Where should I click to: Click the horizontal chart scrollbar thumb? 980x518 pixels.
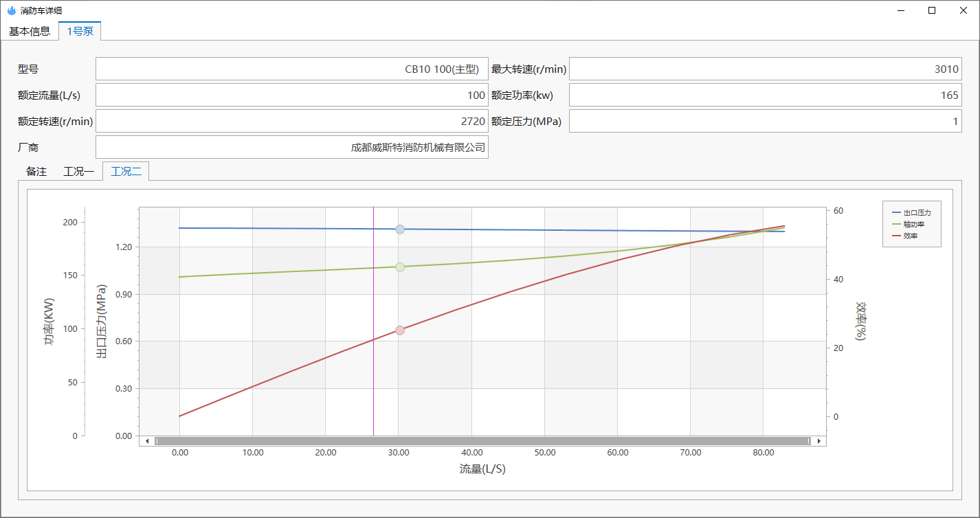[482, 441]
